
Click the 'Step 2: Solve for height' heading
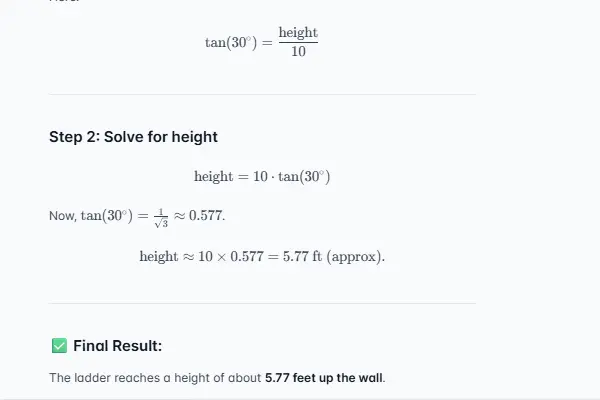pos(133,137)
